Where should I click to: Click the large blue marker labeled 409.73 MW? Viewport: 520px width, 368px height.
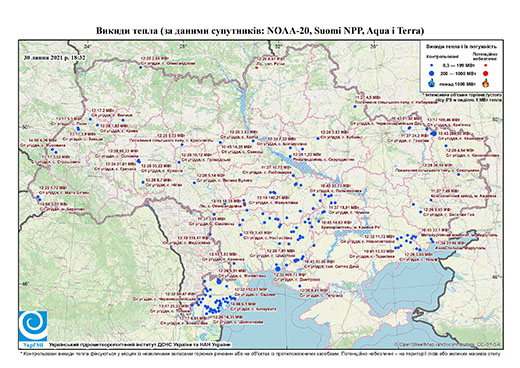click(278, 269)
